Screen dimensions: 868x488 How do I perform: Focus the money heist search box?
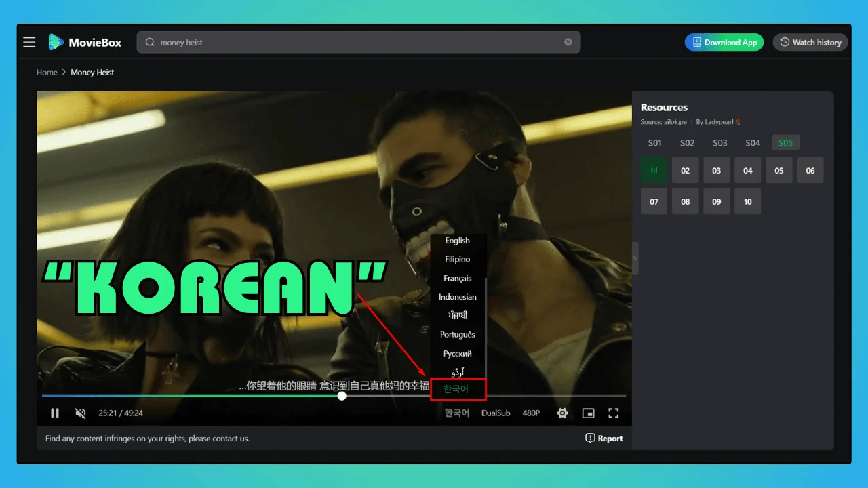point(359,42)
